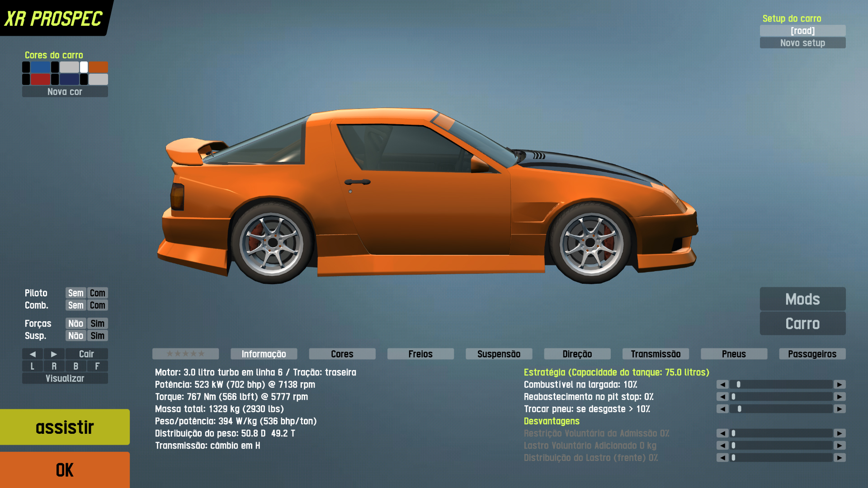Screen dimensions: 868x488
Task: Select the [road] car setup
Action: point(802,31)
